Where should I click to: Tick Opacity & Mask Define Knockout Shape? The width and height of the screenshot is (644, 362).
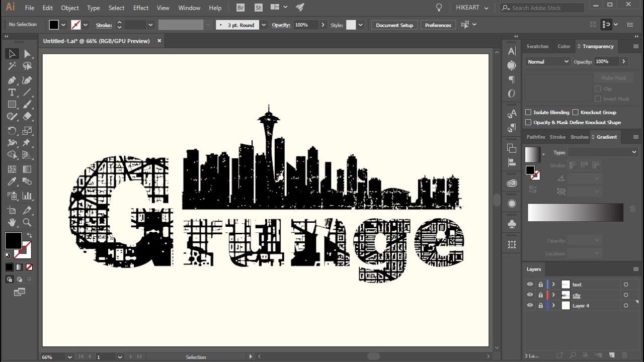528,122
